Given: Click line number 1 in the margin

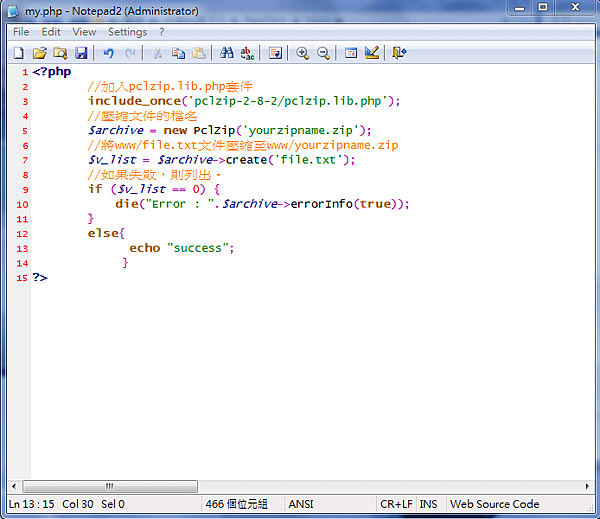Looking at the screenshot, I should [x=25, y=72].
